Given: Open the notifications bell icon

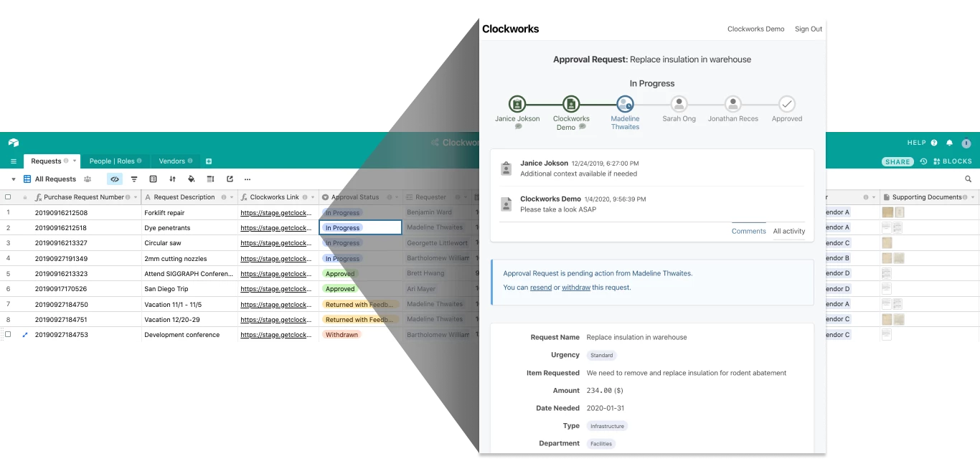Looking at the screenshot, I should 950,143.
